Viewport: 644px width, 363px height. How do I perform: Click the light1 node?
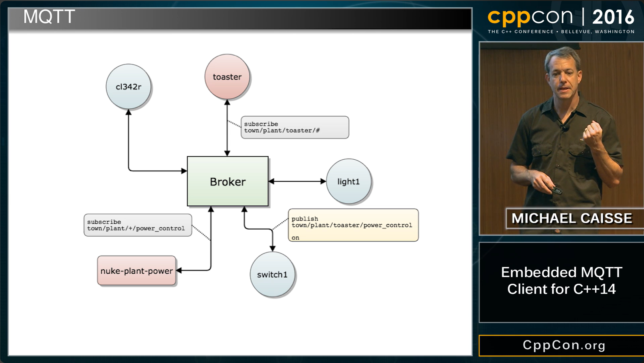349,181
